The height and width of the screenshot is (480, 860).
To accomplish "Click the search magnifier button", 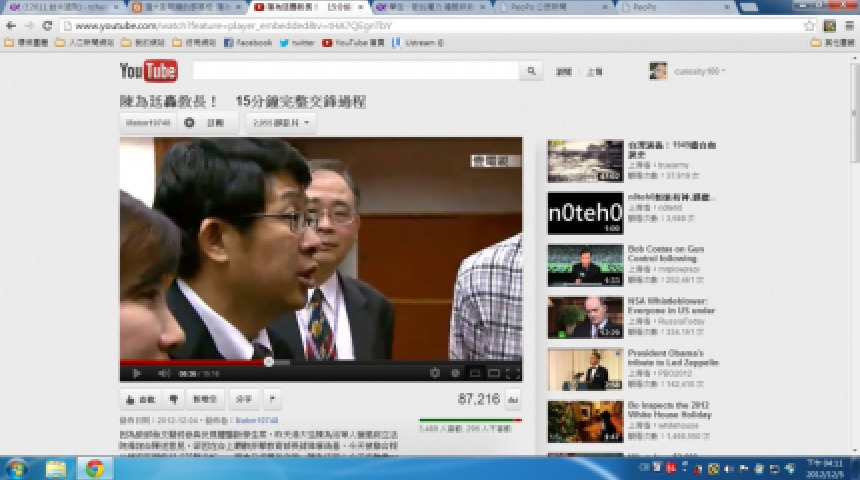I will (533, 71).
